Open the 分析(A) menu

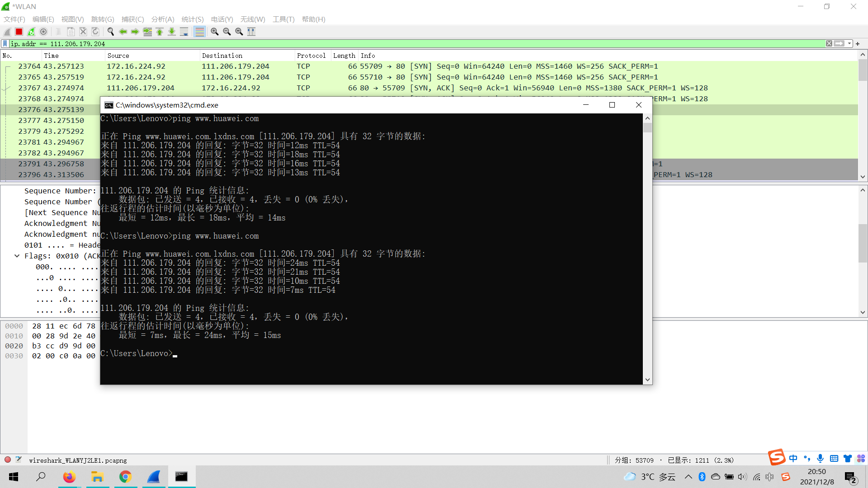163,19
